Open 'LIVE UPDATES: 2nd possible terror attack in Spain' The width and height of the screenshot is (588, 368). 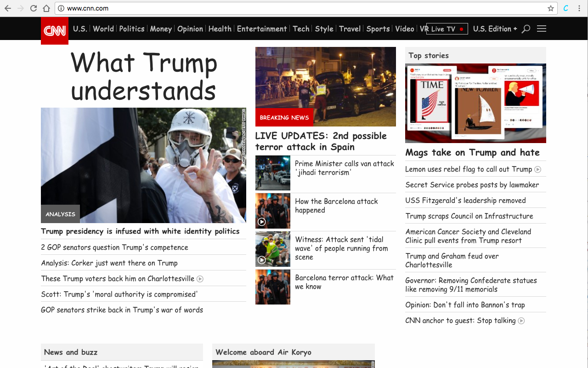coord(321,142)
